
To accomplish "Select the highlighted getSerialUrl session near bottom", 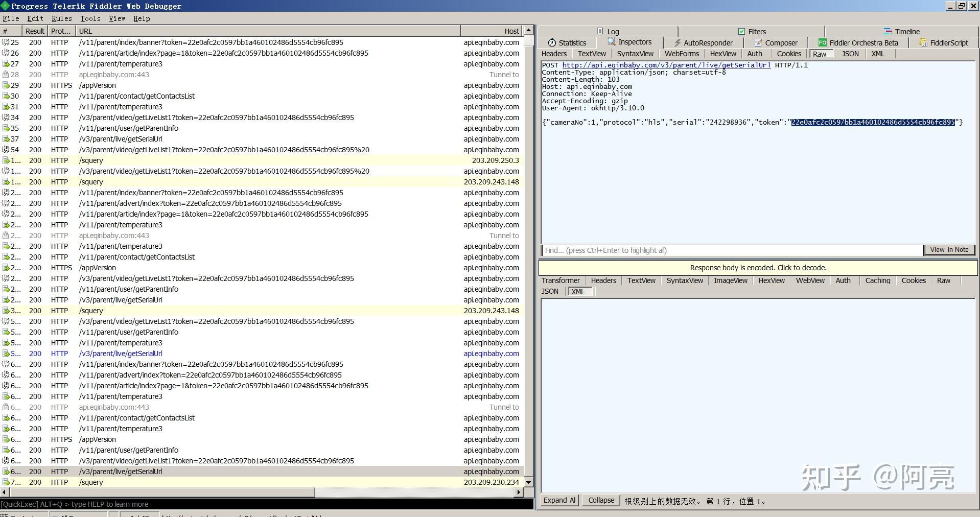I will pos(261,472).
